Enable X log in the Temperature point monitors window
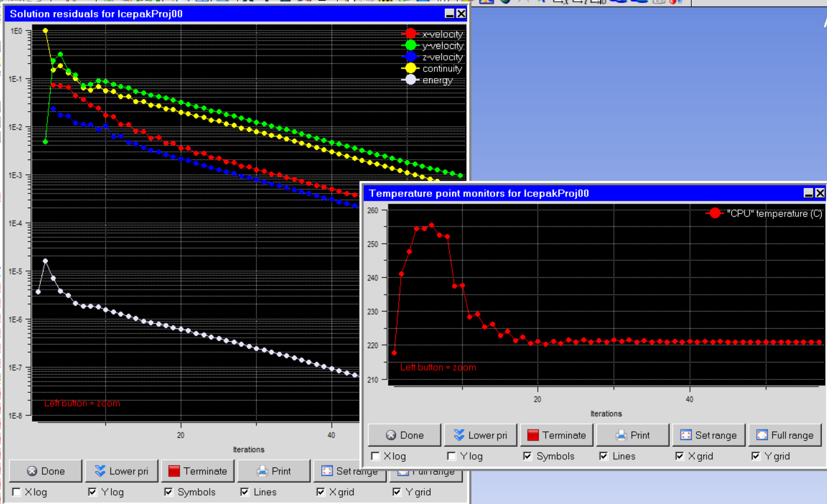The width and height of the screenshot is (827, 504). tap(376, 456)
